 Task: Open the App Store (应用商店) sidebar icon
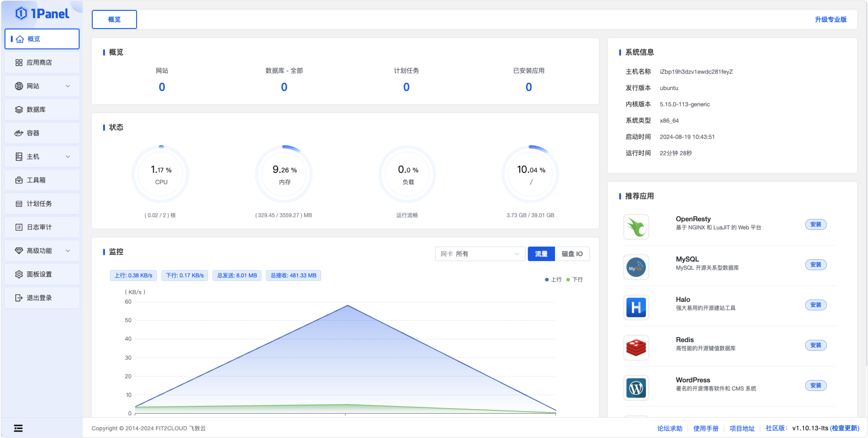[x=19, y=62]
